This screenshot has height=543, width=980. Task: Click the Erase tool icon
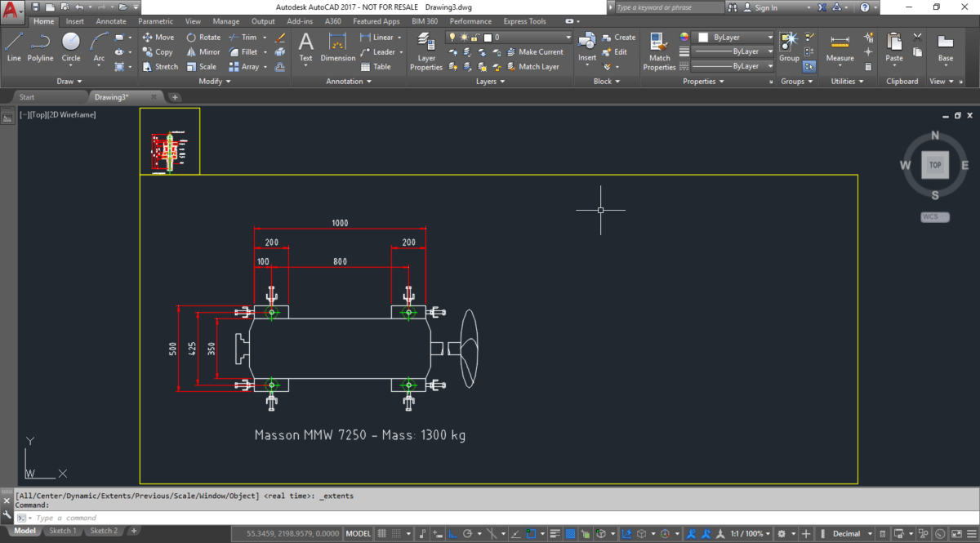click(x=280, y=38)
